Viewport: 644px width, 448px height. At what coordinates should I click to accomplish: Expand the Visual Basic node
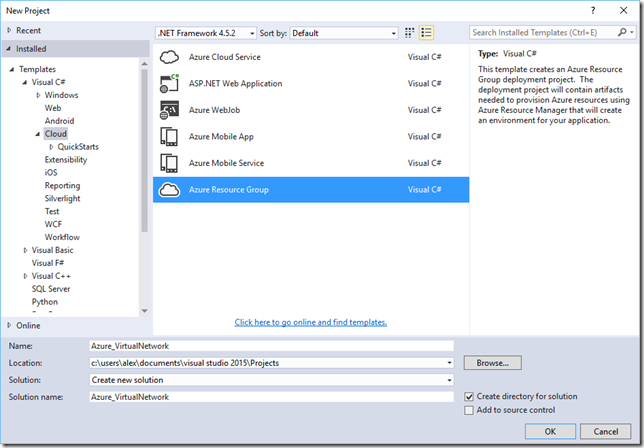coord(25,250)
